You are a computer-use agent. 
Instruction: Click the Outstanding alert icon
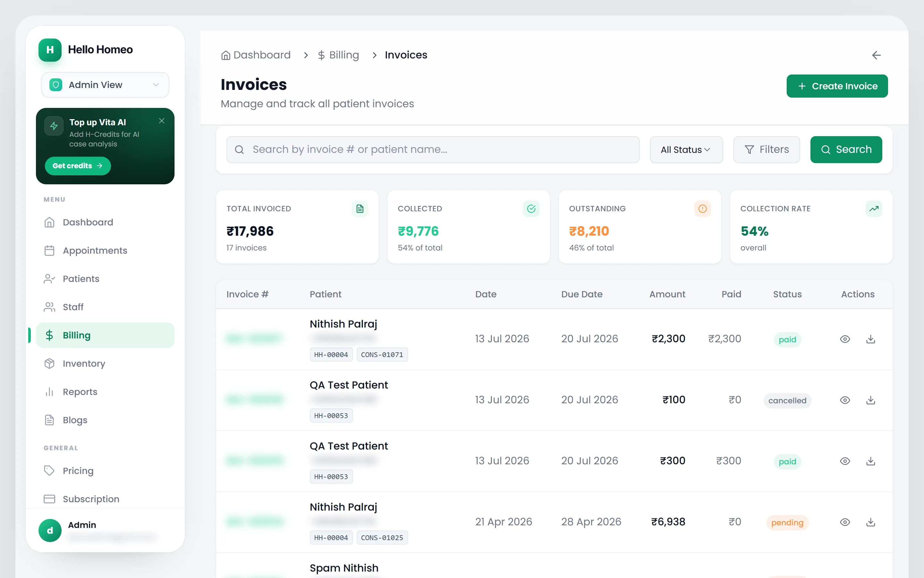[702, 209]
